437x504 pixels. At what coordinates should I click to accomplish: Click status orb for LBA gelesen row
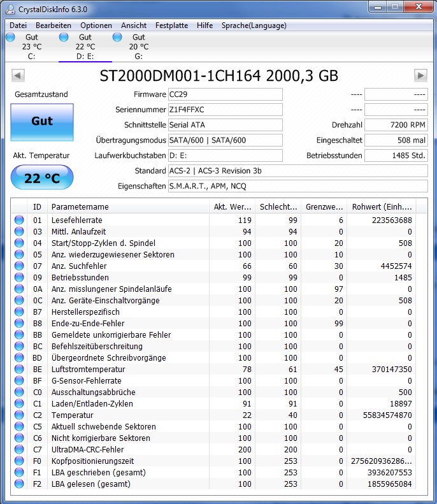click(19, 484)
